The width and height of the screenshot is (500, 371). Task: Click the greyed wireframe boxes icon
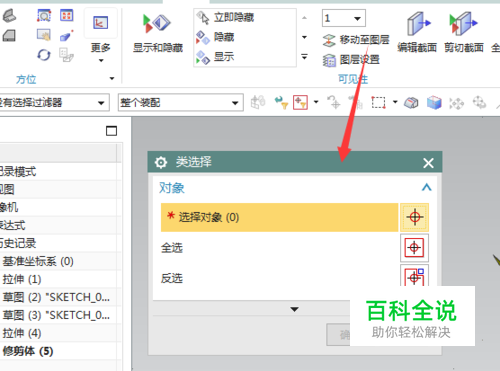click(x=67, y=55)
